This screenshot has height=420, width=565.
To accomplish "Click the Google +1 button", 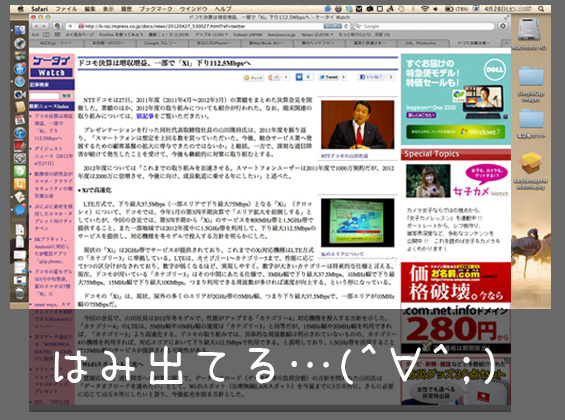I will (274, 77).
